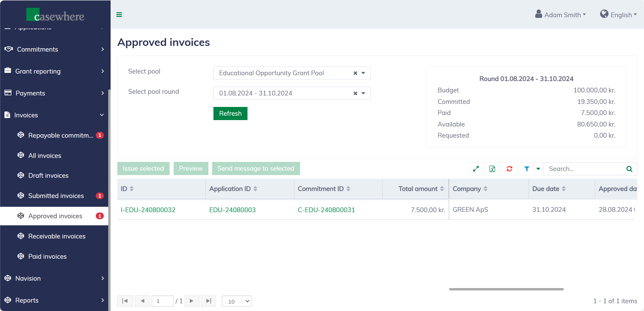Click the hamburger menu icon
This screenshot has width=644, height=311.
point(119,15)
